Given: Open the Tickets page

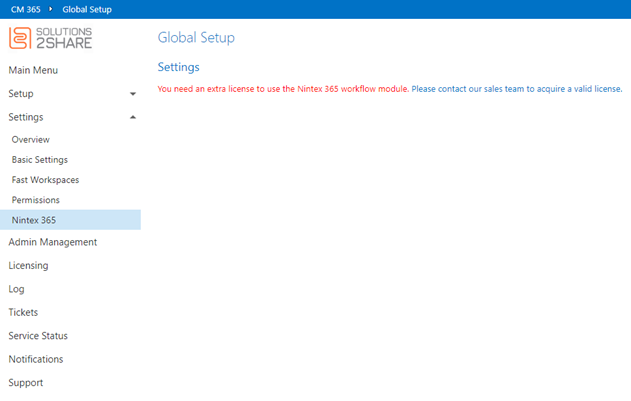Looking at the screenshot, I should coord(23,312).
